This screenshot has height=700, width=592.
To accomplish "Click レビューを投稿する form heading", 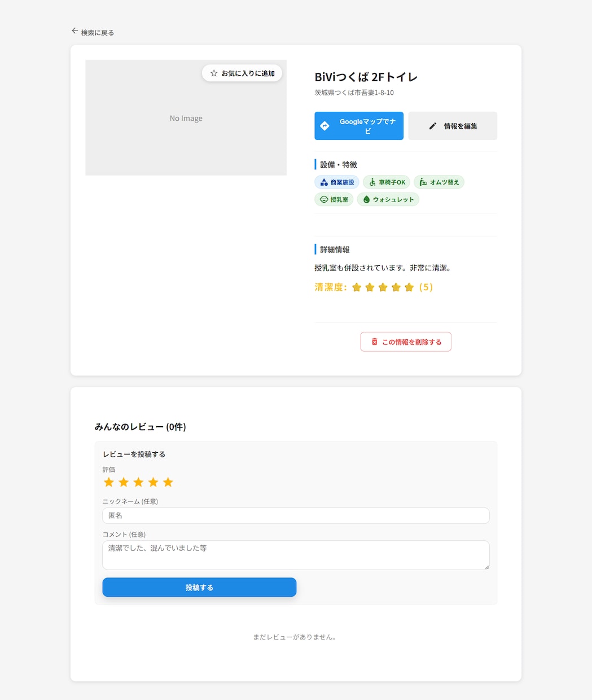I will (134, 454).
